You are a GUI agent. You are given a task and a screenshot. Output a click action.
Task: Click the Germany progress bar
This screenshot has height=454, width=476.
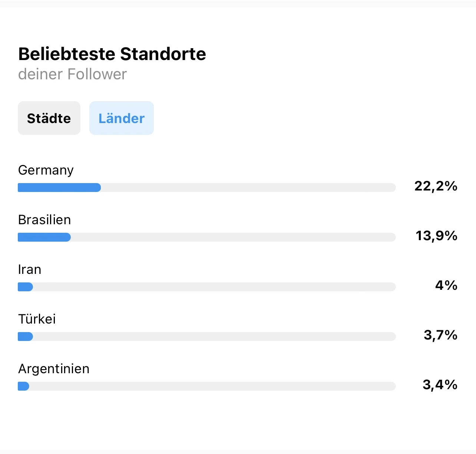[x=206, y=188]
